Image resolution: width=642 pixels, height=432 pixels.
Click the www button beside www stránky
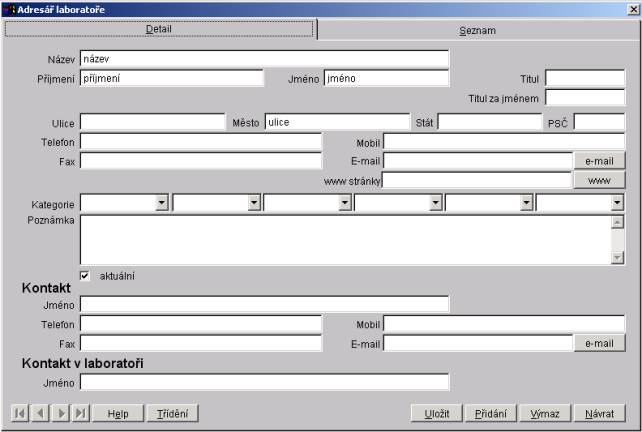coord(599,180)
